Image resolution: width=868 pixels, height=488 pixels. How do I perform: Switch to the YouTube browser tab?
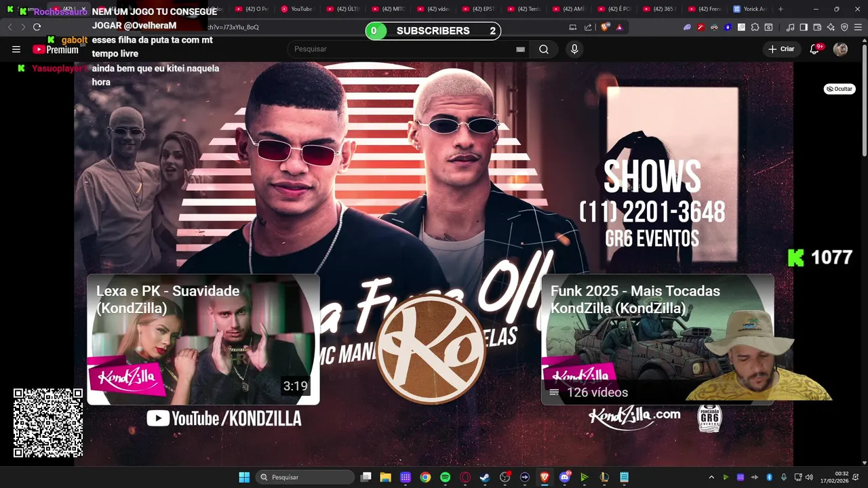point(296,9)
